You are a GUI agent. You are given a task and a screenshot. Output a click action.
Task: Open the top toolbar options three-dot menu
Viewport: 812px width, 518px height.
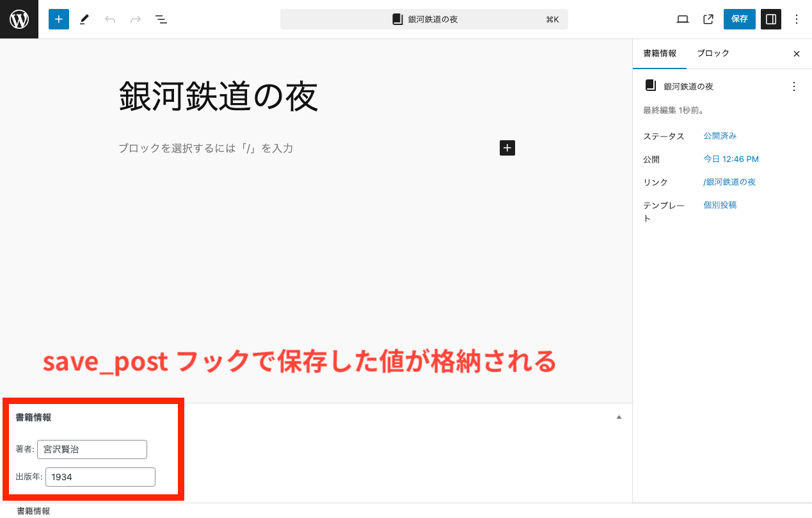pyautogui.click(x=797, y=19)
